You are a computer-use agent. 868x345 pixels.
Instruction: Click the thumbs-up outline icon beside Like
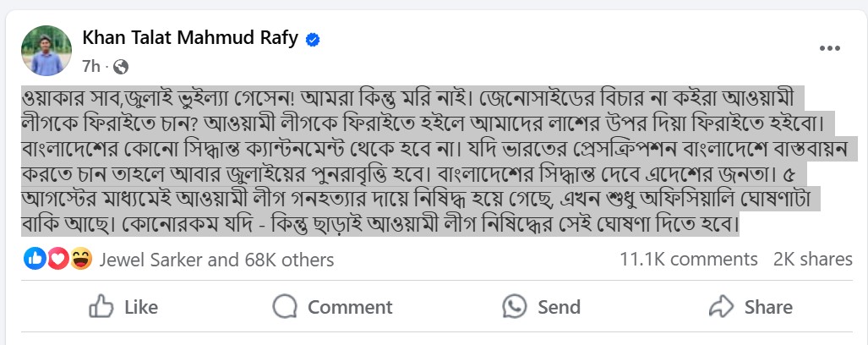click(x=101, y=306)
